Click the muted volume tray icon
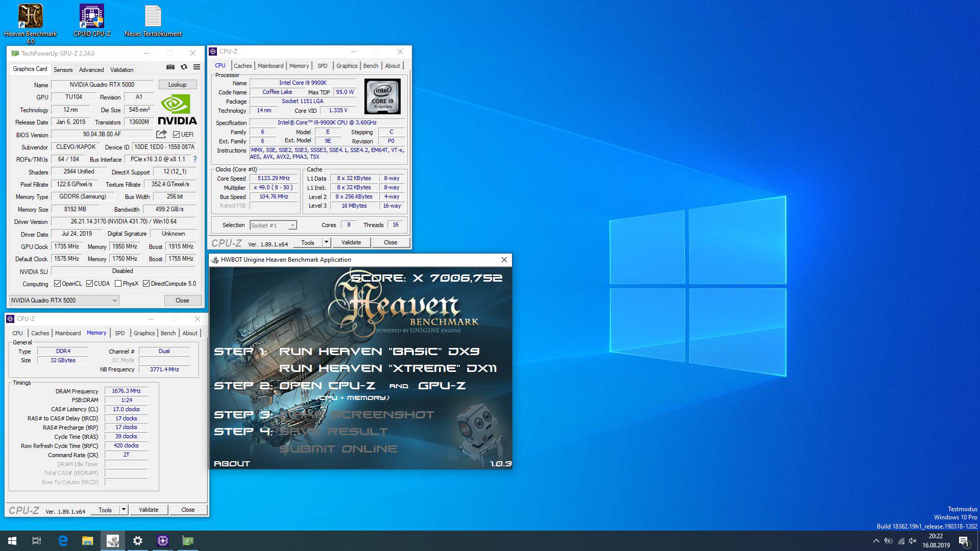980x551 pixels. point(913,541)
